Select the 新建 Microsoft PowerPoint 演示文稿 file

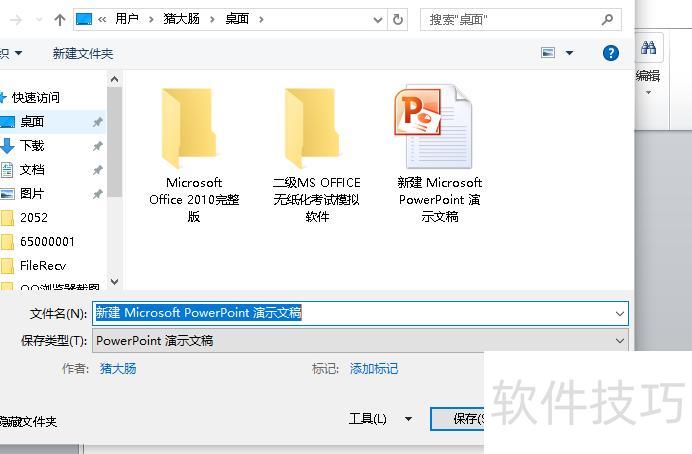click(x=439, y=154)
